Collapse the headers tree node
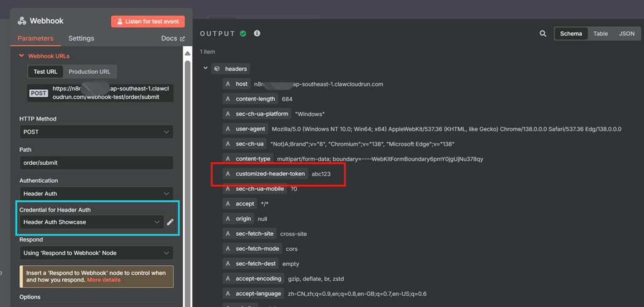644x307 pixels. [x=206, y=69]
